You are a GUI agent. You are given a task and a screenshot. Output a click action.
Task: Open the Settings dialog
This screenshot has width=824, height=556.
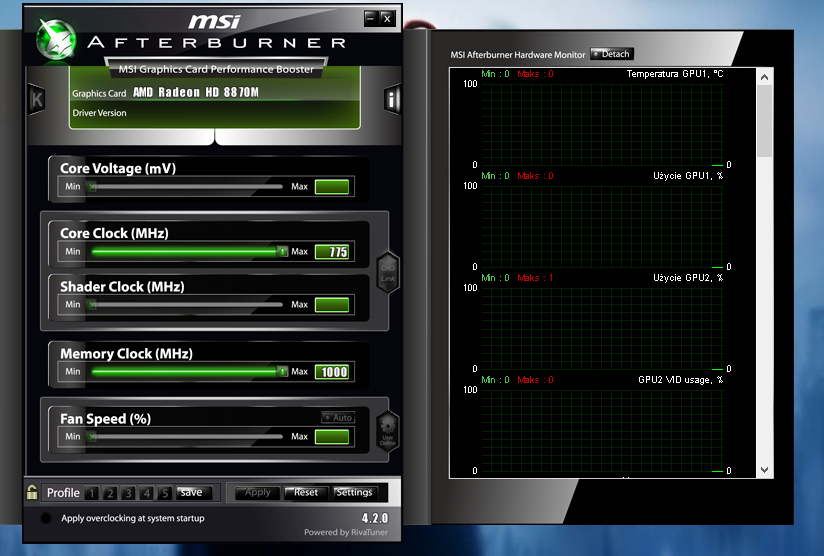tap(354, 492)
